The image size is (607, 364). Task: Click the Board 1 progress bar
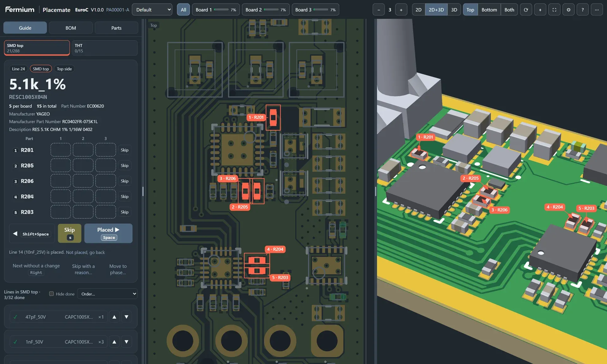tap(221, 10)
